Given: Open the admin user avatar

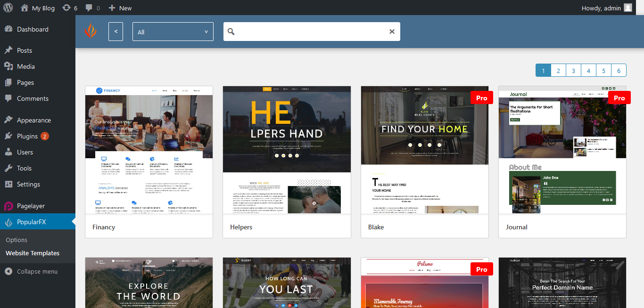Looking at the screenshot, I should pos(628,8).
